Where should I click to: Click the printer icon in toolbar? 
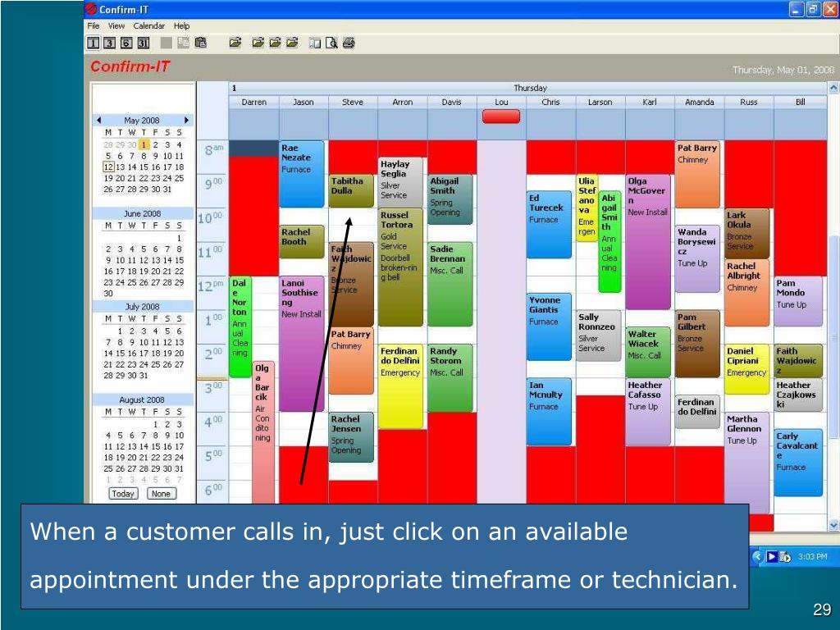point(349,43)
